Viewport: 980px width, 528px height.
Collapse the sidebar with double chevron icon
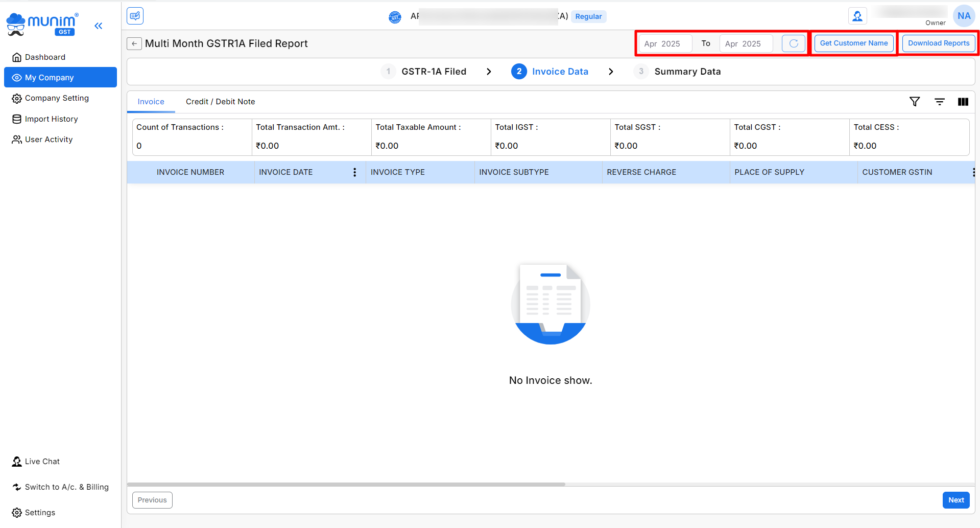99,26
